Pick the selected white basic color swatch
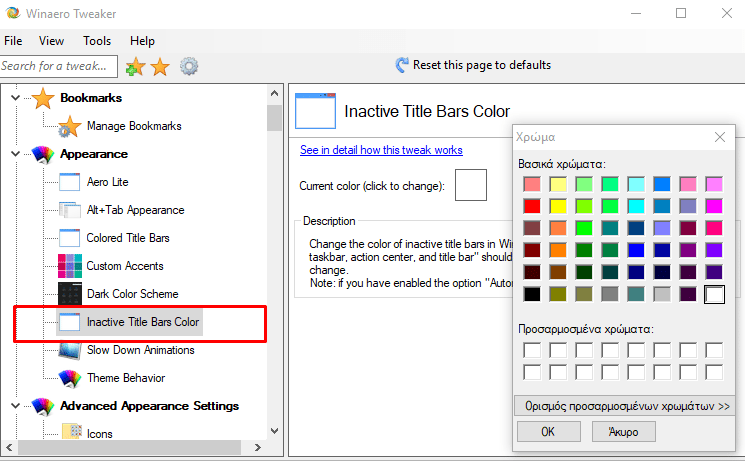The width and height of the screenshot is (745, 461). [x=714, y=294]
